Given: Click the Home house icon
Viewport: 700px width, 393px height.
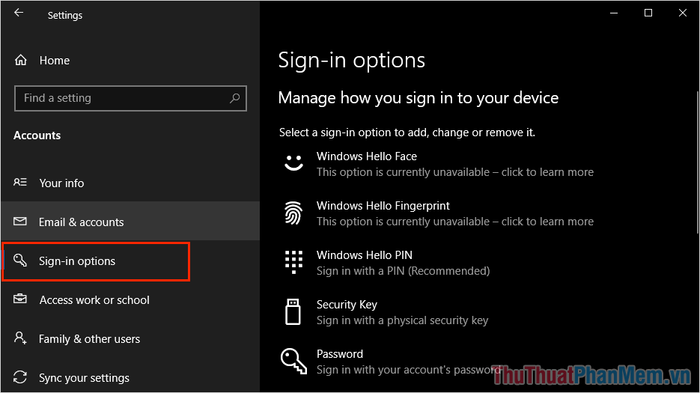Looking at the screenshot, I should pos(21,60).
